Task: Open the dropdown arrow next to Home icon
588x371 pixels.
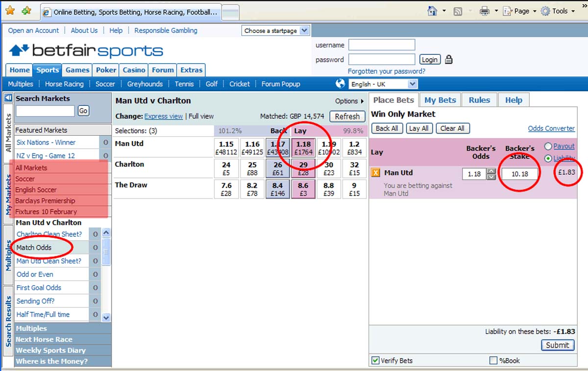Action: 444,11
